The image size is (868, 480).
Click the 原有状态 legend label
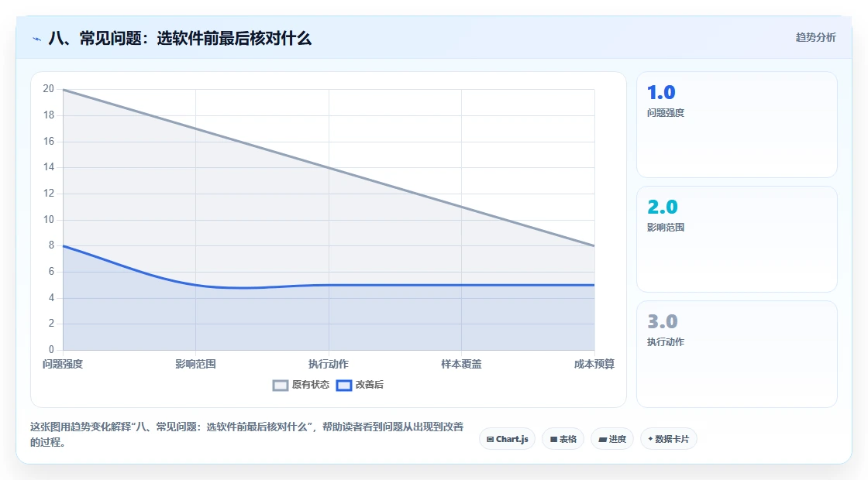pos(311,385)
